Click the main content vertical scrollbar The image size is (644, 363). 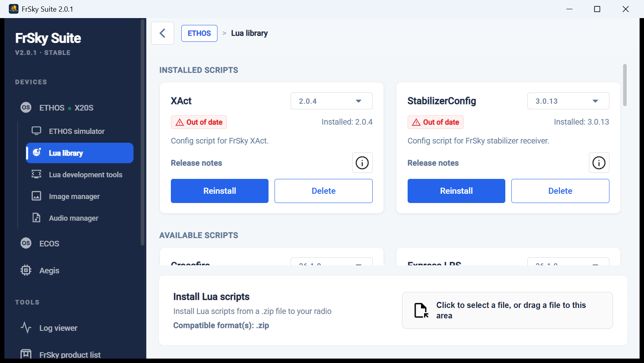click(625, 85)
